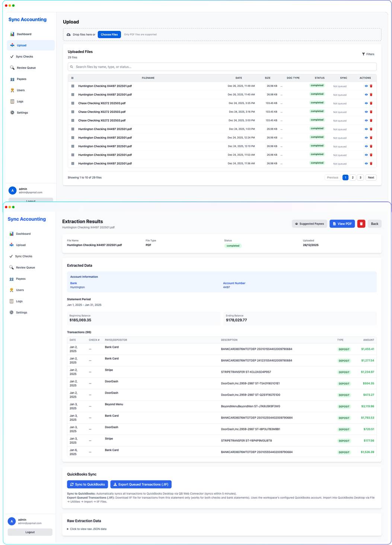Go to page 2 of uploaded files

click(353, 178)
